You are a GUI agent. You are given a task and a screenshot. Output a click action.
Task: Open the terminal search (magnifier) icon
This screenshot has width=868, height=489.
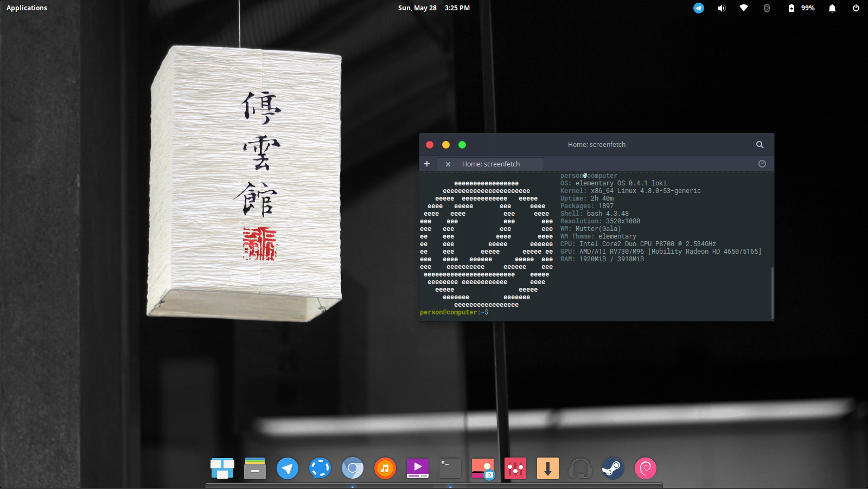pyautogui.click(x=759, y=145)
